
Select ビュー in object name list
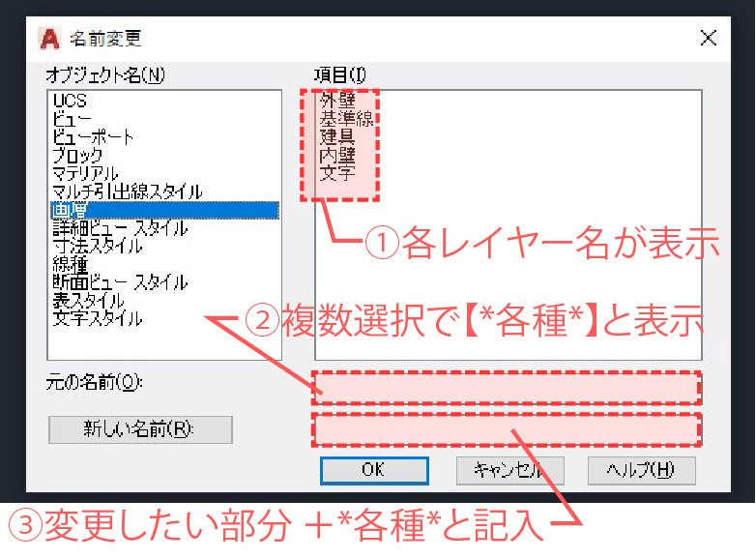pyautogui.click(x=73, y=120)
